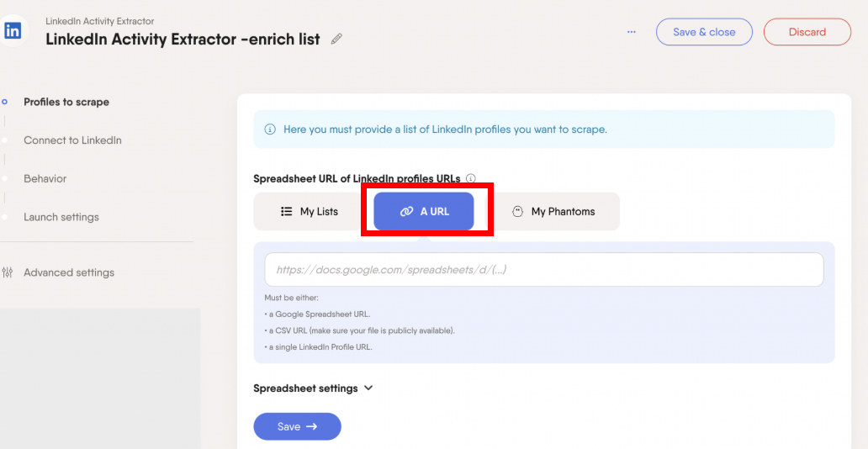Switch to the My Phantoms tab
868x449 pixels.
[554, 212]
